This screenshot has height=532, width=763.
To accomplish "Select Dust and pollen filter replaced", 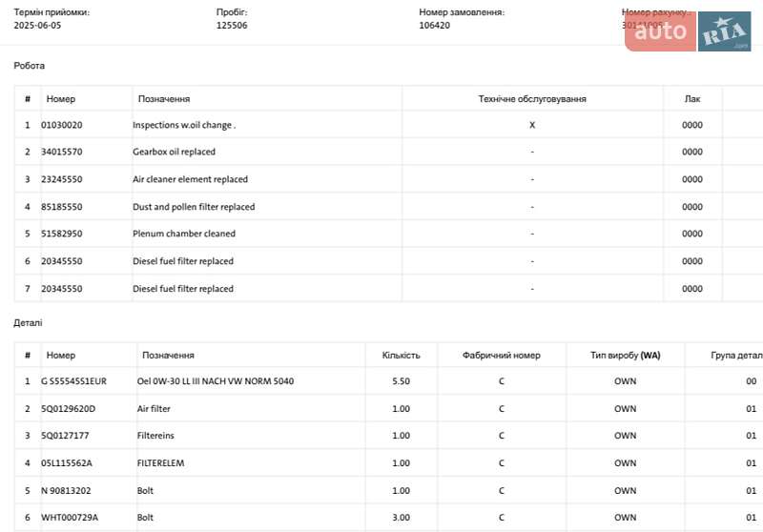I will coord(194,207).
